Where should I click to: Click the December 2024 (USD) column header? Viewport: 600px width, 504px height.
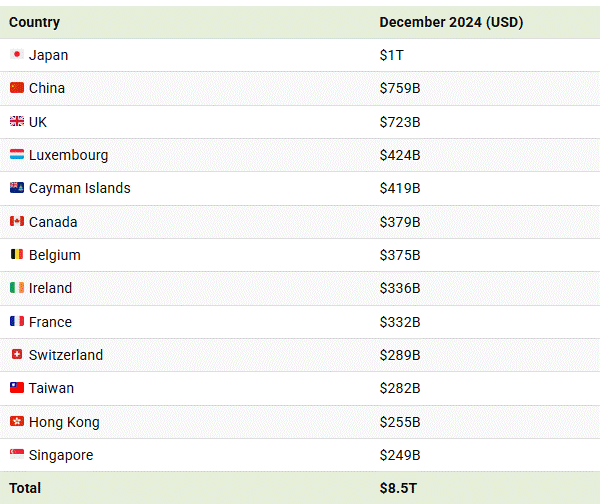[451, 22]
